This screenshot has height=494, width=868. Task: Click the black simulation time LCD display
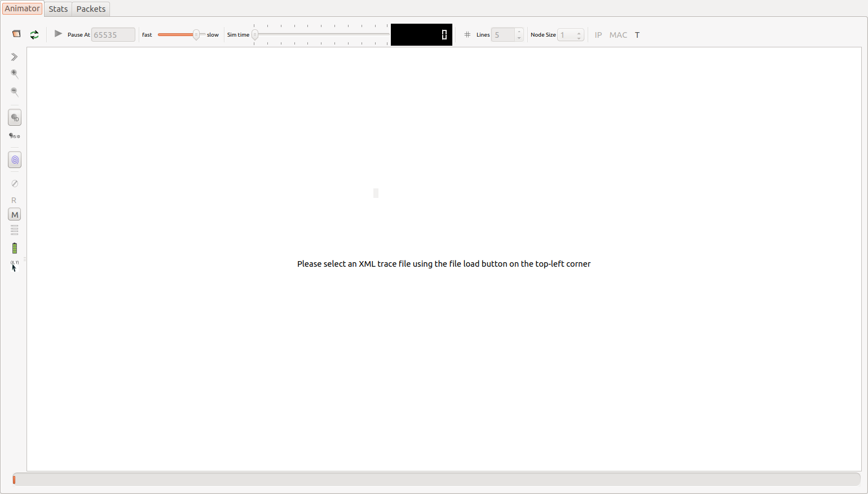tap(421, 35)
